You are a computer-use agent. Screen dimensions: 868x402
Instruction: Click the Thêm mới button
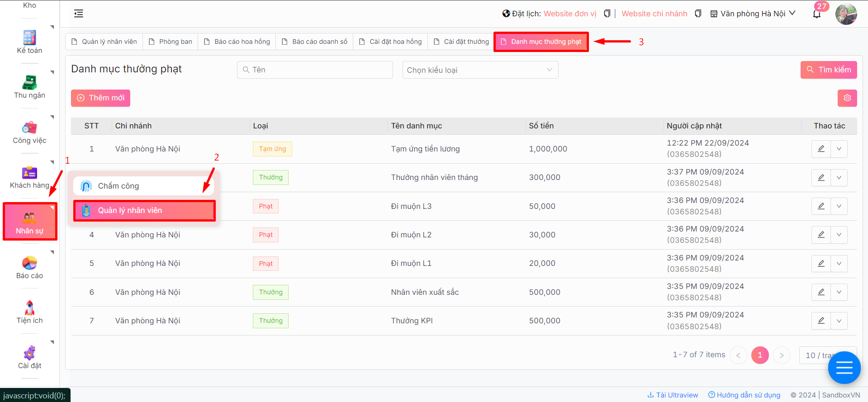coord(100,98)
